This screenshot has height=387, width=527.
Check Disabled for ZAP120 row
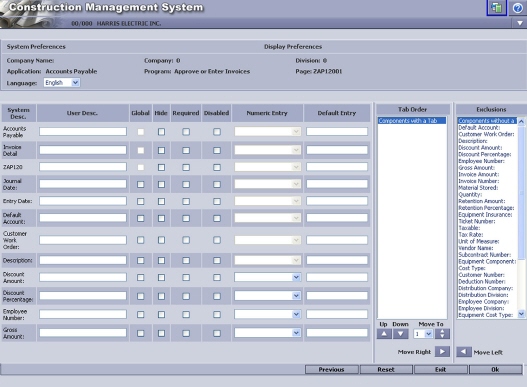(x=217, y=167)
